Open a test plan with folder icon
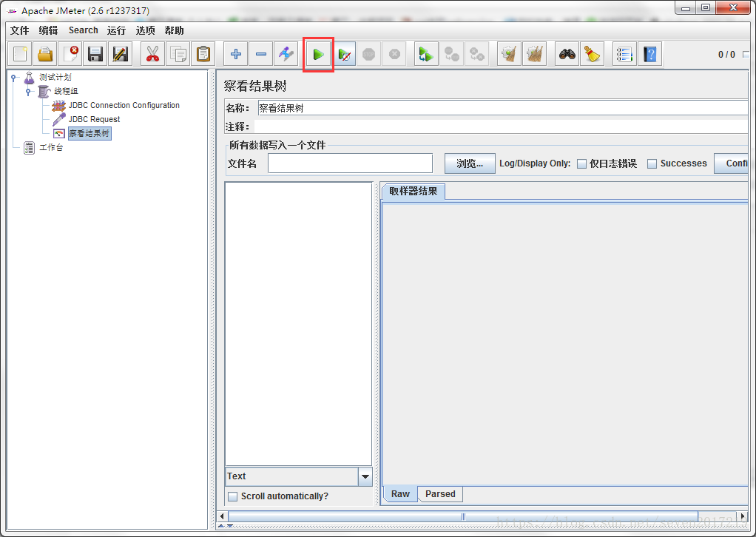The image size is (756, 537). (x=45, y=54)
